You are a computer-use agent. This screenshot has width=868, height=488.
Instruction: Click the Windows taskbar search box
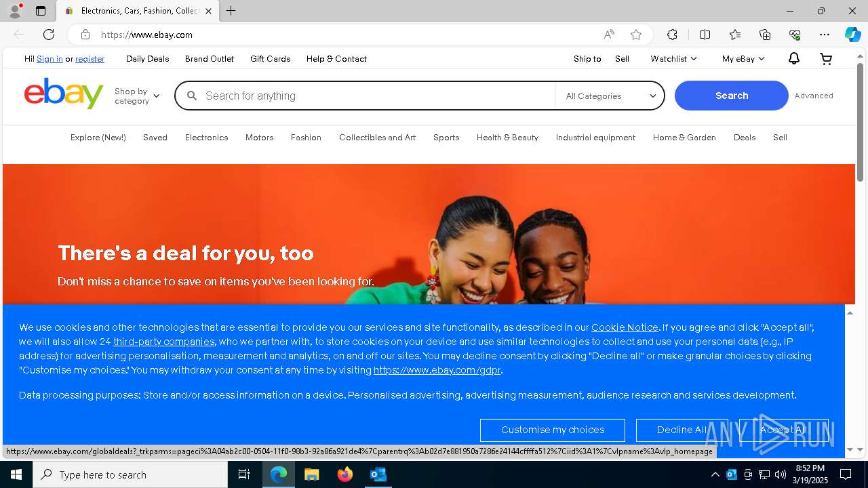tap(130, 474)
